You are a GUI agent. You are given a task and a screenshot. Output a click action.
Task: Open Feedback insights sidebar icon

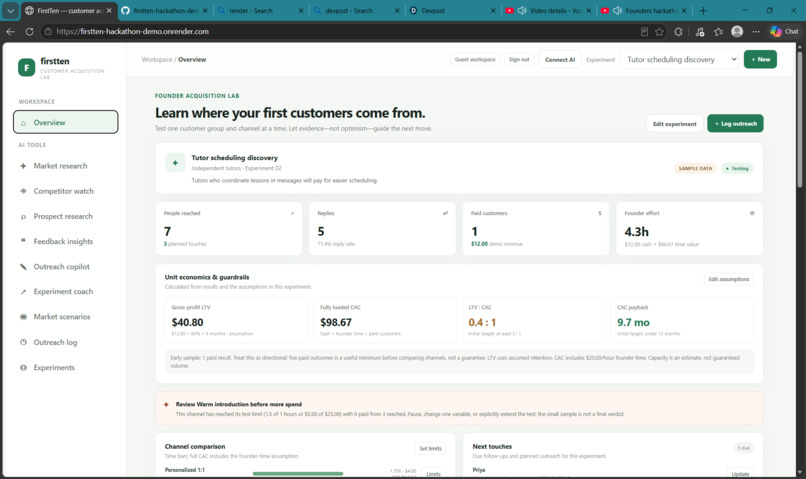(x=23, y=241)
